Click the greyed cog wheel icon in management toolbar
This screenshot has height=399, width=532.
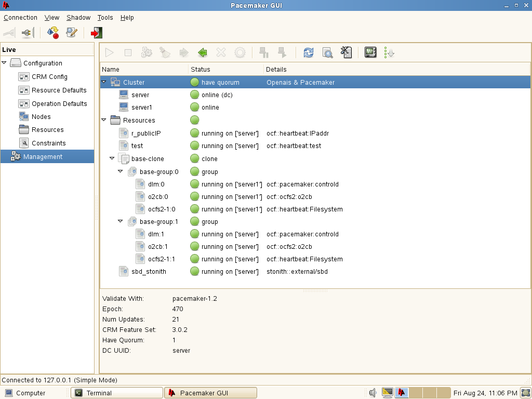coord(240,52)
